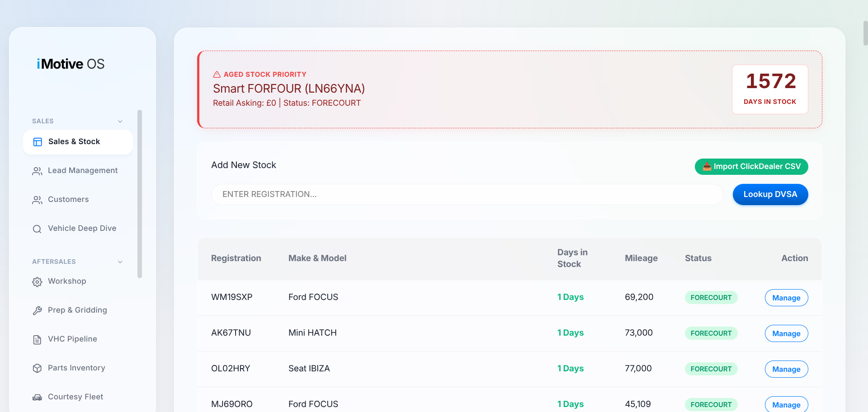Screen dimensions: 868x412
Task: Go to Customers page
Action: 78,200
